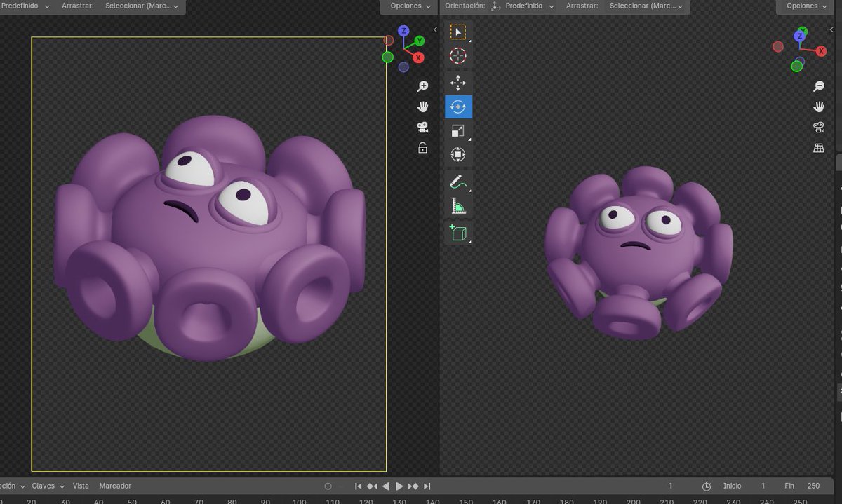The height and width of the screenshot is (504, 842).
Task: Click the blue Z axis on right viewport gizmo
Action: [800, 35]
